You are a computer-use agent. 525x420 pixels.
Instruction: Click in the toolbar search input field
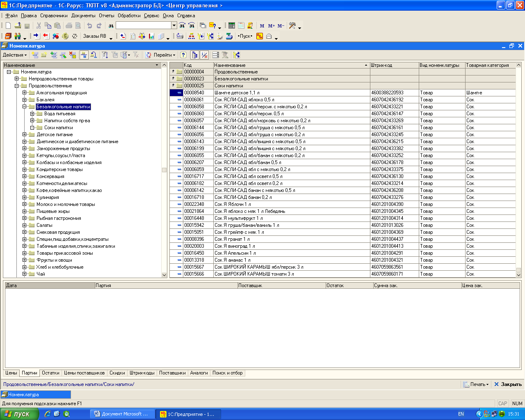tap(143, 25)
